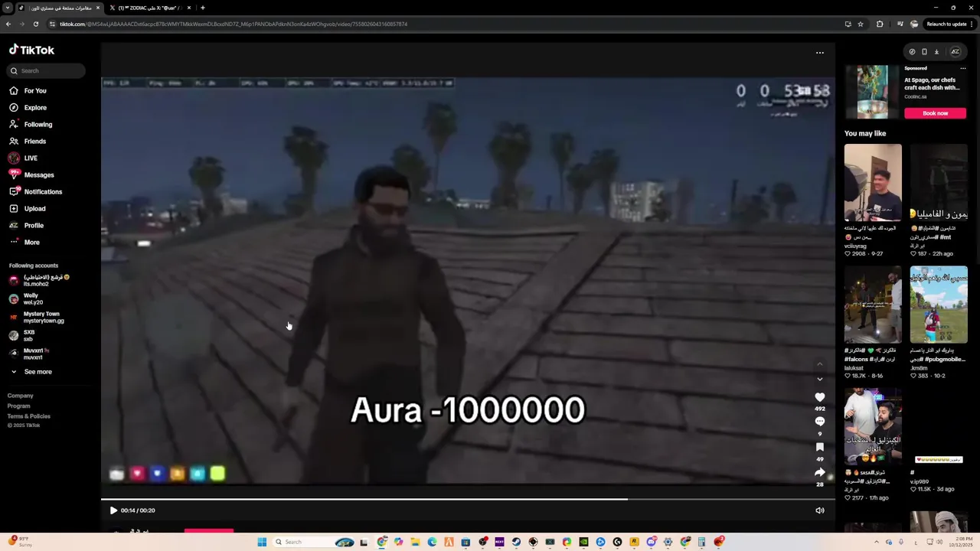Go back in the browser
Screen dimensions: 980x551
[x=8, y=24]
